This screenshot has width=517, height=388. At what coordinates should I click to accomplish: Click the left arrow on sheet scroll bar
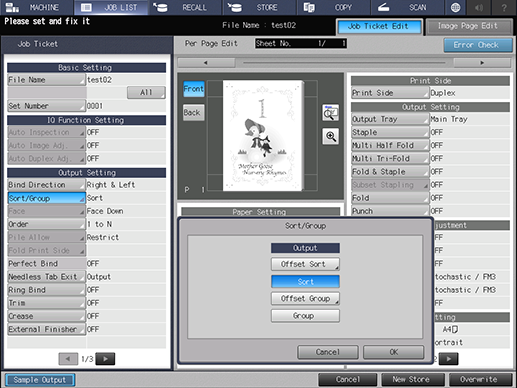(x=206, y=63)
